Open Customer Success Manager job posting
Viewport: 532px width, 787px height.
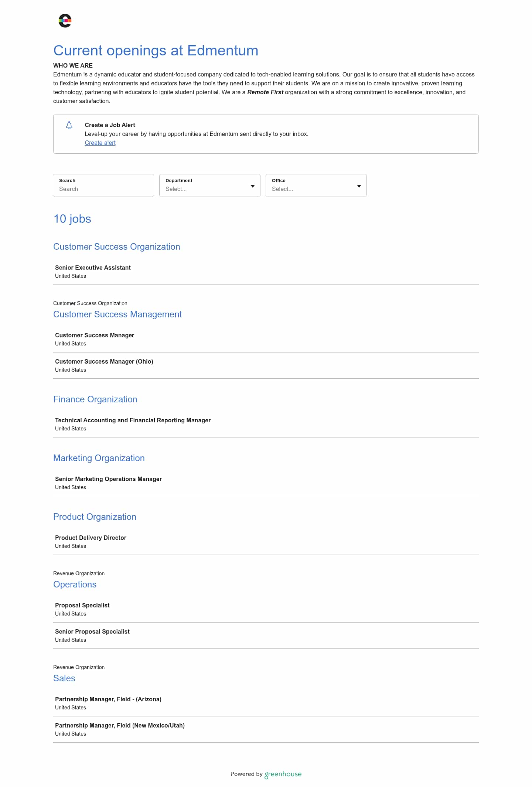click(266, 339)
